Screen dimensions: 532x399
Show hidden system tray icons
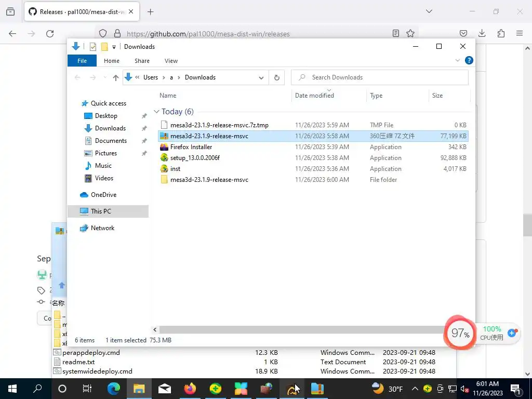pyautogui.click(x=415, y=389)
